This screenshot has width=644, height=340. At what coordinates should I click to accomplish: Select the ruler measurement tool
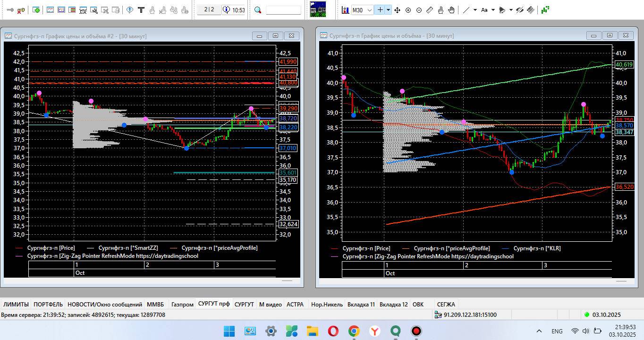(x=430, y=10)
